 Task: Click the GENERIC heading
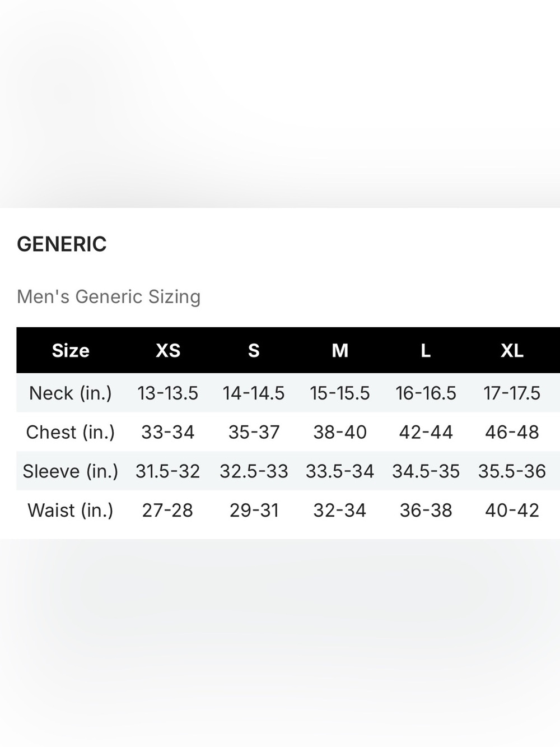click(x=62, y=244)
